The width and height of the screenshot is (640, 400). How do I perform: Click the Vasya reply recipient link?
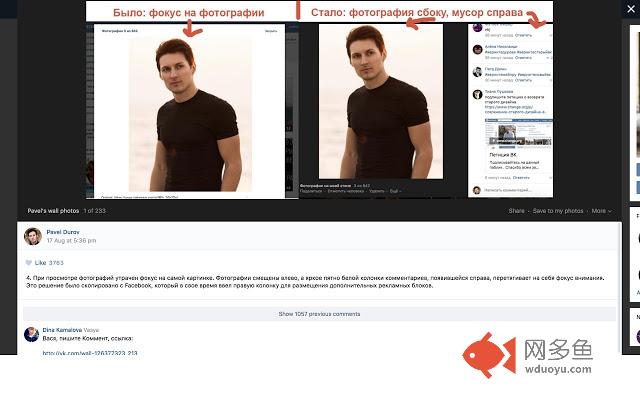tap(91, 329)
